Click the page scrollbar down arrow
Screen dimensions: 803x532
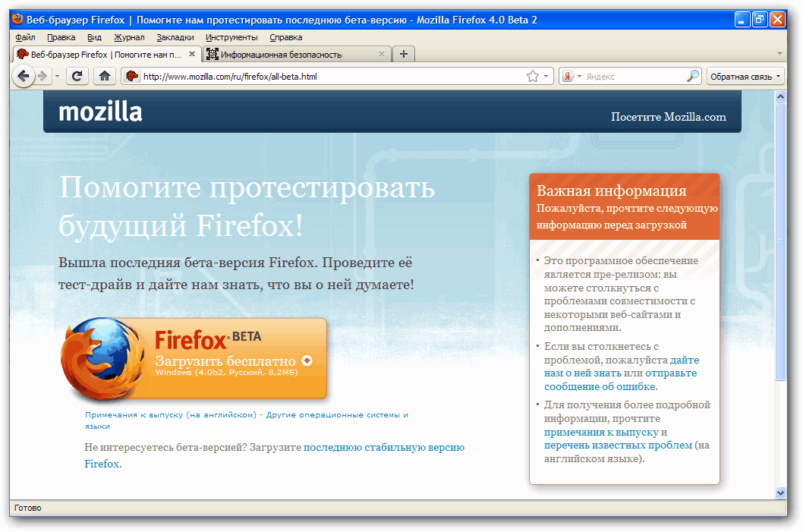coord(780,493)
